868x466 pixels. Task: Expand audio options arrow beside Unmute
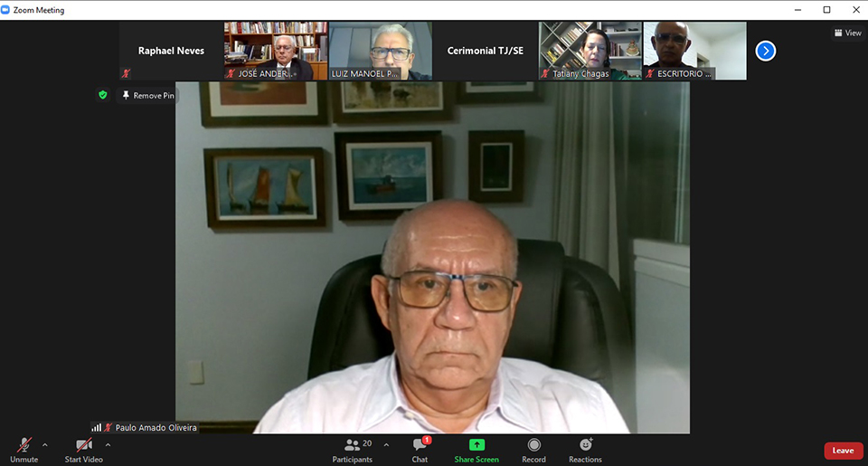coord(45,444)
